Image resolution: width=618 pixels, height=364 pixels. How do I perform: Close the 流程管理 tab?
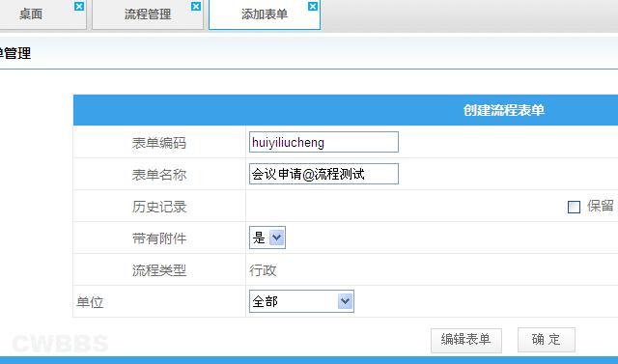pyautogui.click(x=196, y=7)
